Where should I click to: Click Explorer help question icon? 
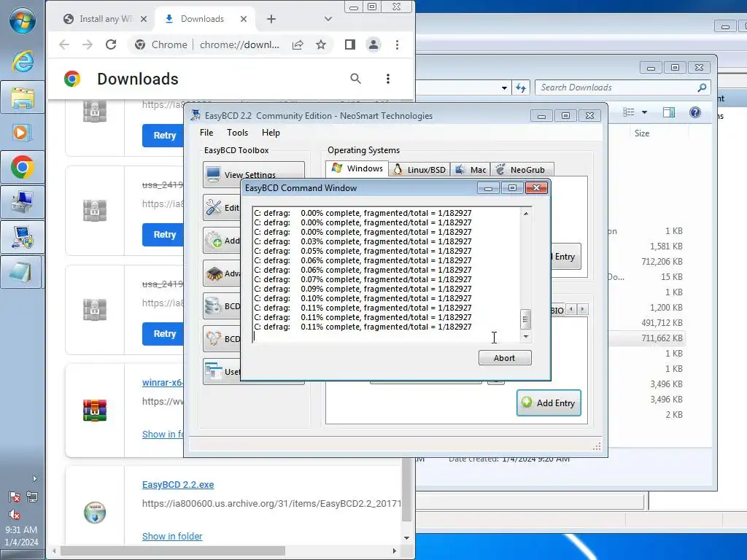[x=695, y=112]
